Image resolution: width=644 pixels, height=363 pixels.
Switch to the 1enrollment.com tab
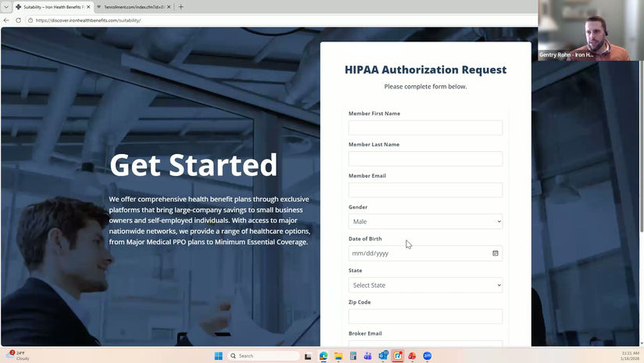point(134,7)
